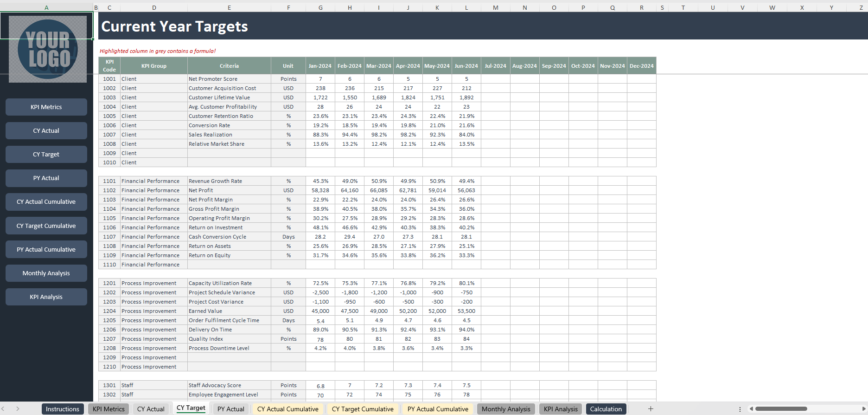Open sheet tab options three-dots handle
Image resolution: width=868 pixels, height=415 pixels.
740,409
